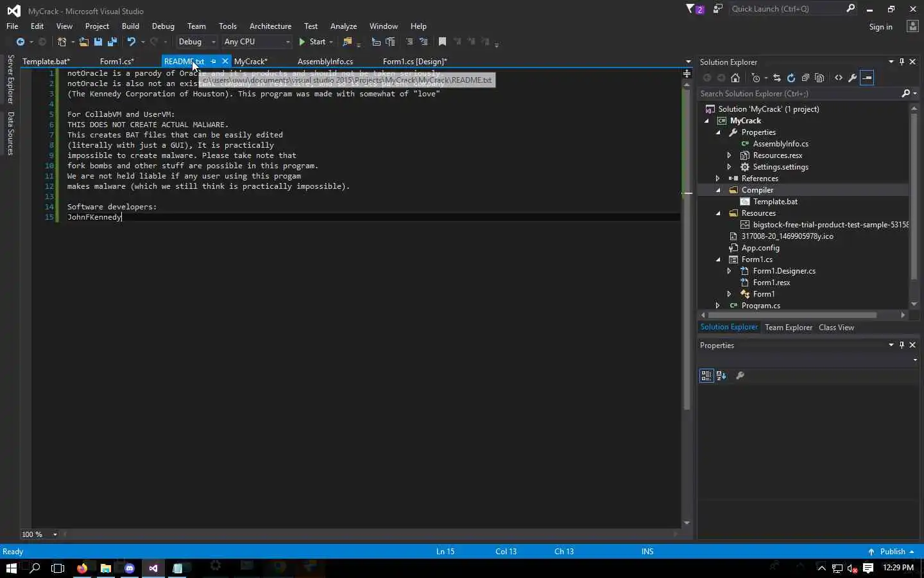The image size is (924, 578).
Task: Select Template.bat in Solution Explorer
Action: tap(775, 202)
